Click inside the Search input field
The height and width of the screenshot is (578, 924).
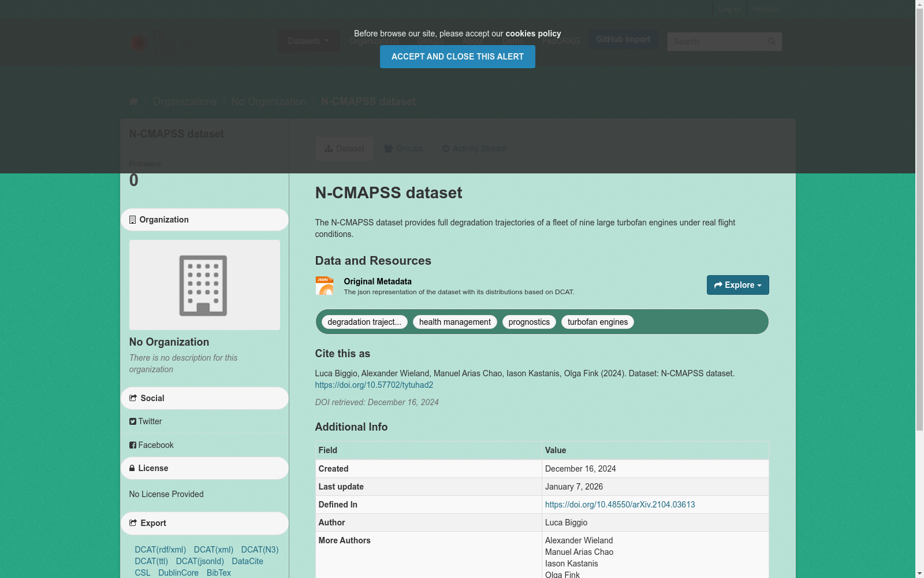[716, 41]
